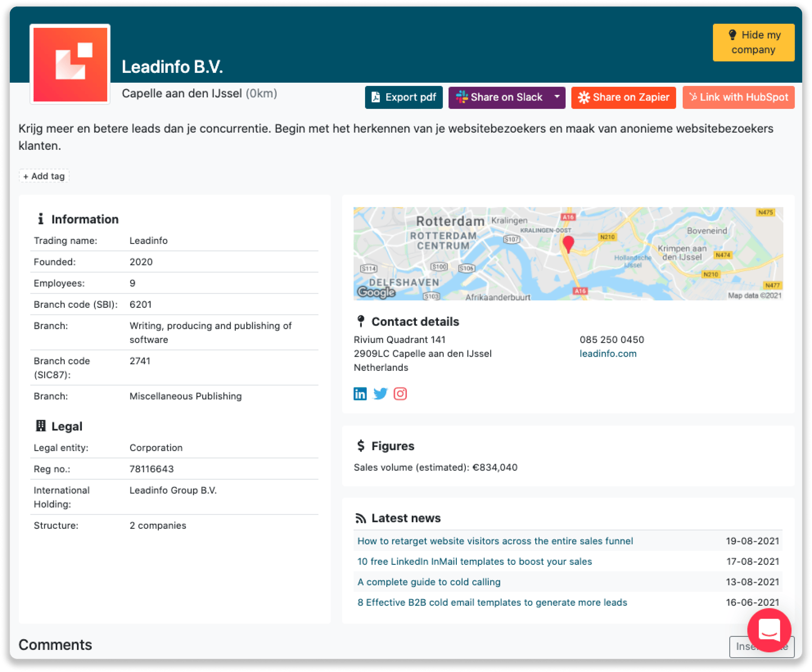
Task: Click the info icon beside Information
Action: (x=41, y=219)
